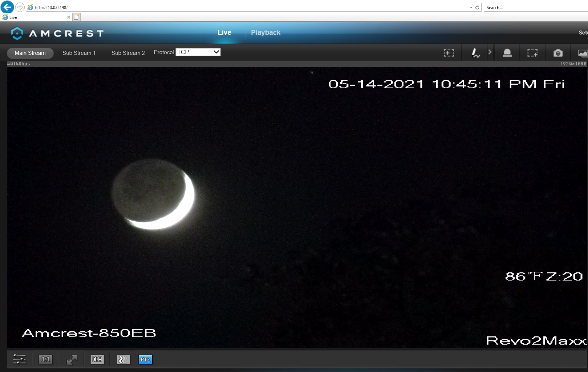Click the Amcrest logo
588x372 pixels.
point(57,33)
